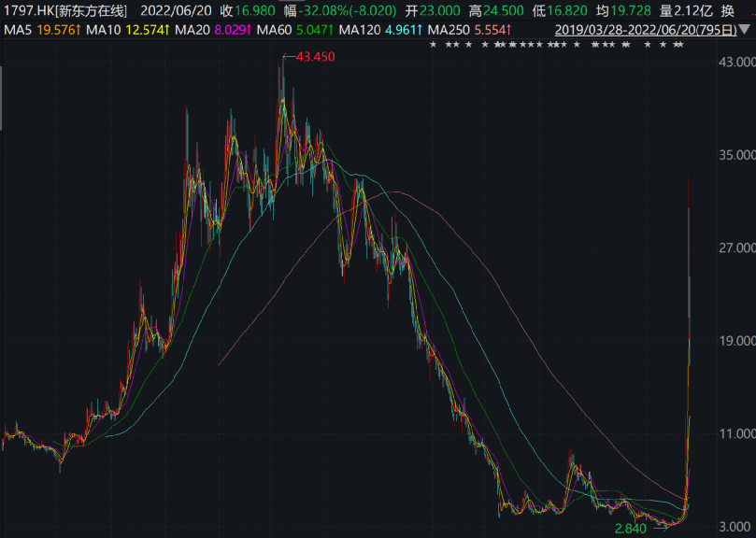Click the 3.000 price axis label

tap(734, 528)
